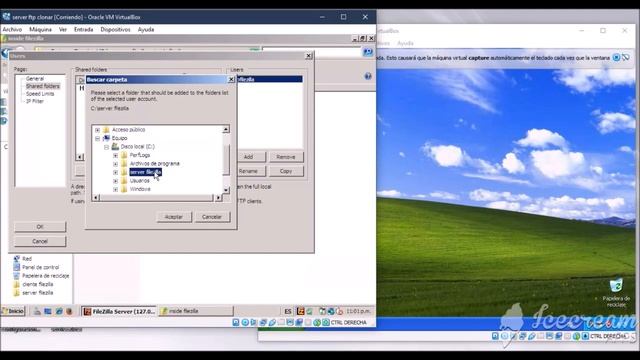Open the Ayuda menu in left VirtualBox
The height and width of the screenshot is (360, 640).
146,29
